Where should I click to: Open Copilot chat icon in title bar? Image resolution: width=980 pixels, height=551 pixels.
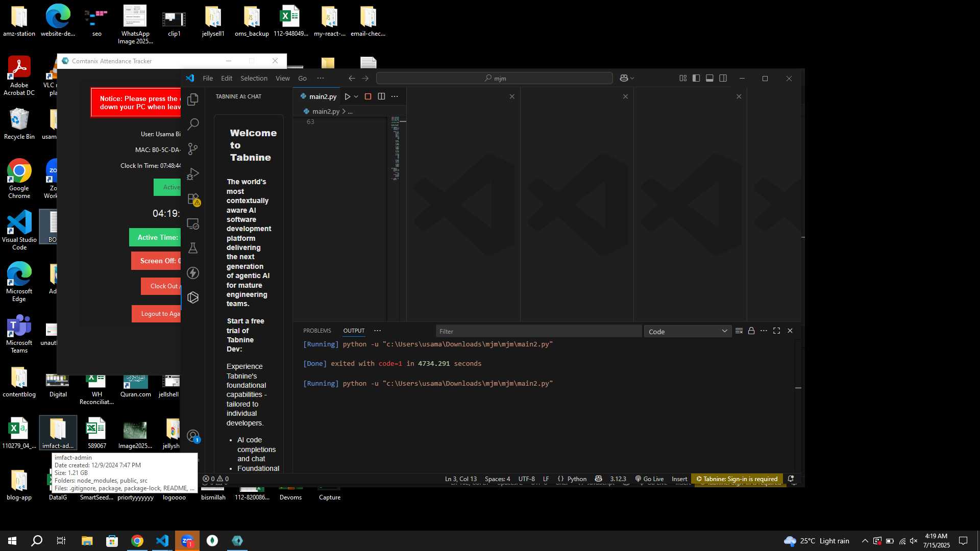pyautogui.click(x=624, y=78)
